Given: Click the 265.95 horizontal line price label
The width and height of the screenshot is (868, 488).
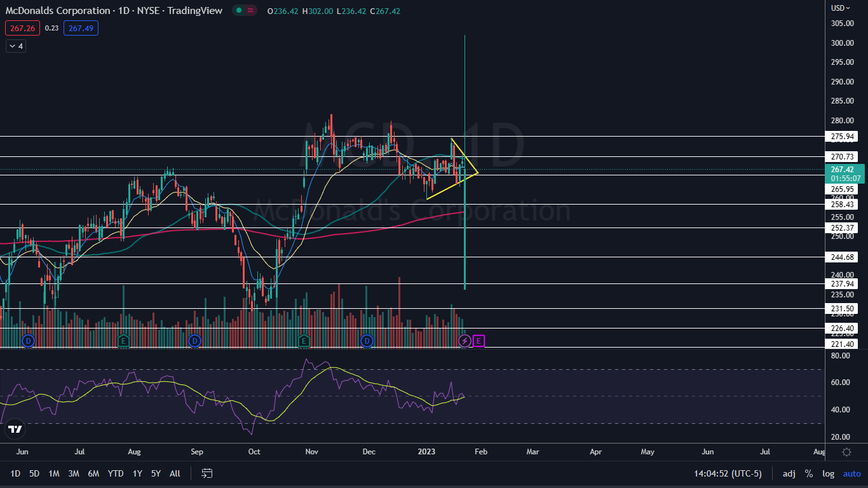Looking at the screenshot, I should click(841, 189).
